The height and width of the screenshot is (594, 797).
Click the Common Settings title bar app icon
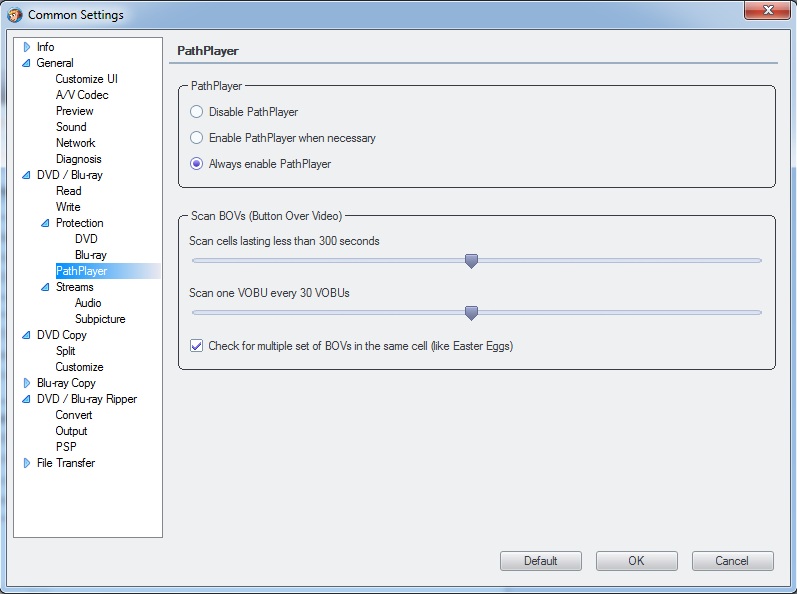[x=14, y=15]
